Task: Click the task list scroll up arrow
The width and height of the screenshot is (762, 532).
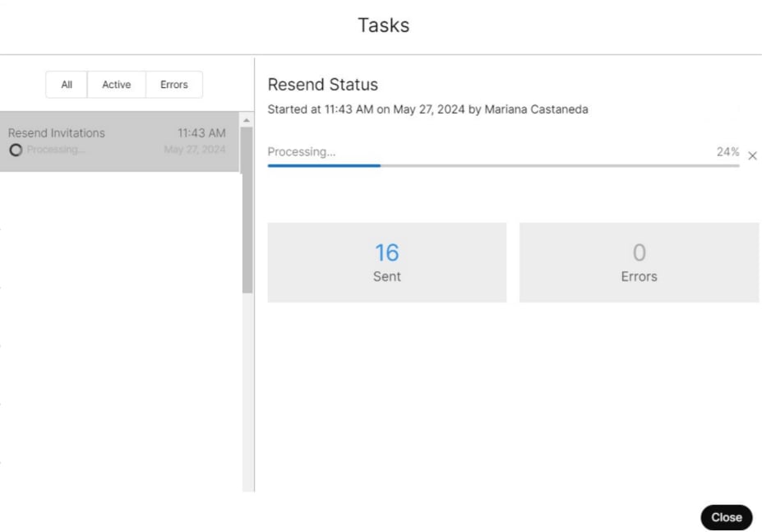Action: 247,120
